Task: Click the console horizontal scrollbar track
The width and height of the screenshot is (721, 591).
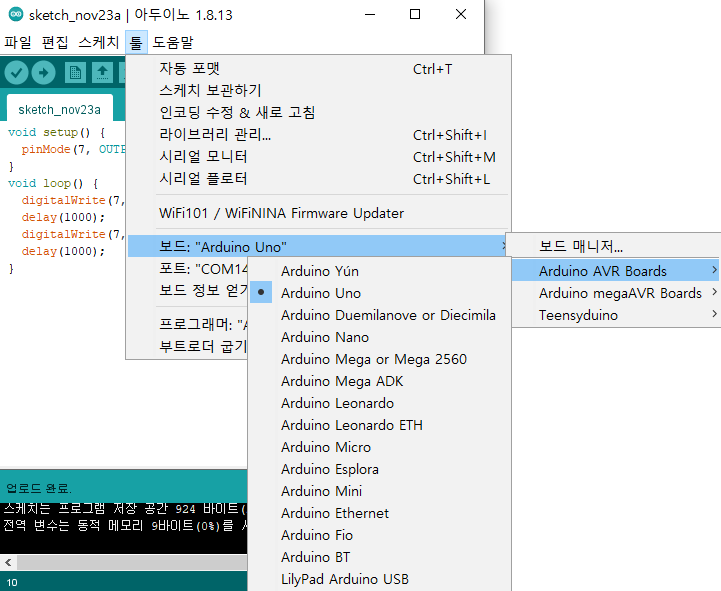Action: 132,562
